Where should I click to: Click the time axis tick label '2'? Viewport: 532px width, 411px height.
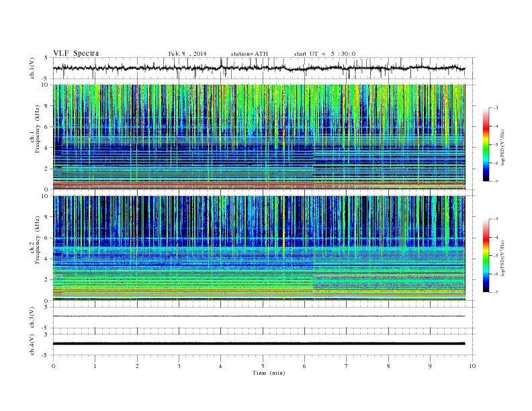pos(137,366)
